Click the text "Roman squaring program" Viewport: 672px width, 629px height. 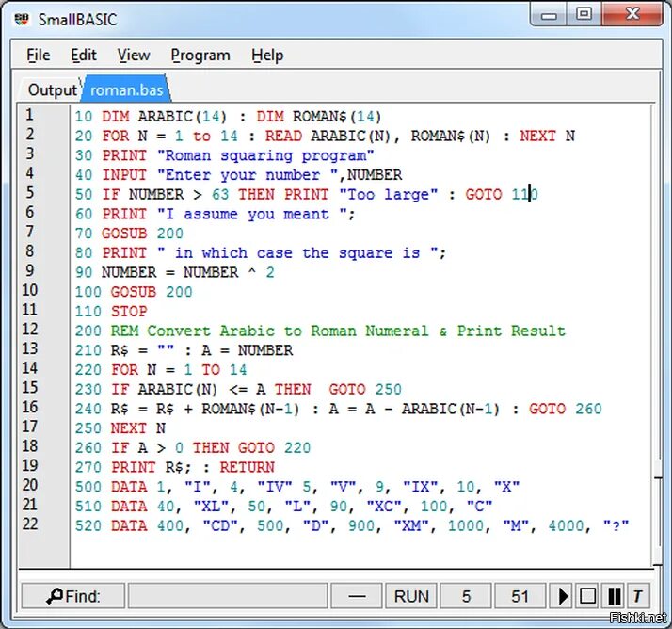point(265,155)
